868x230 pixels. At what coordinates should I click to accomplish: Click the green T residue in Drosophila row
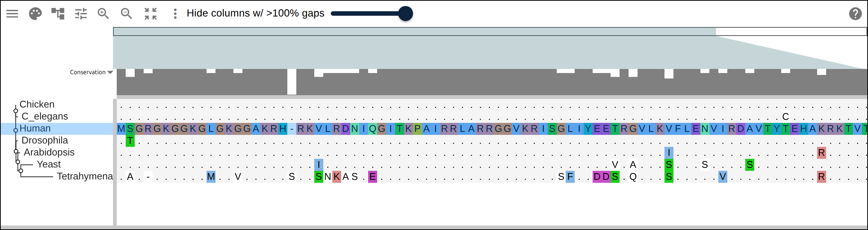click(x=130, y=141)
